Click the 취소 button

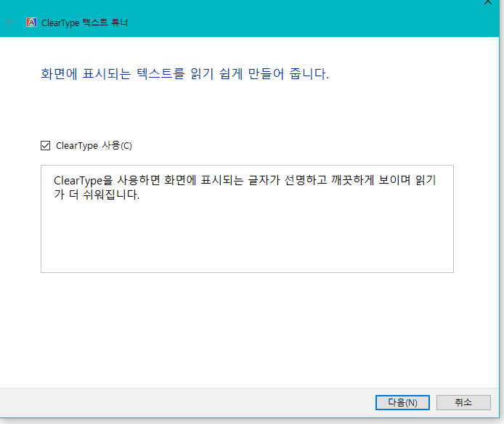coord(463,402)
